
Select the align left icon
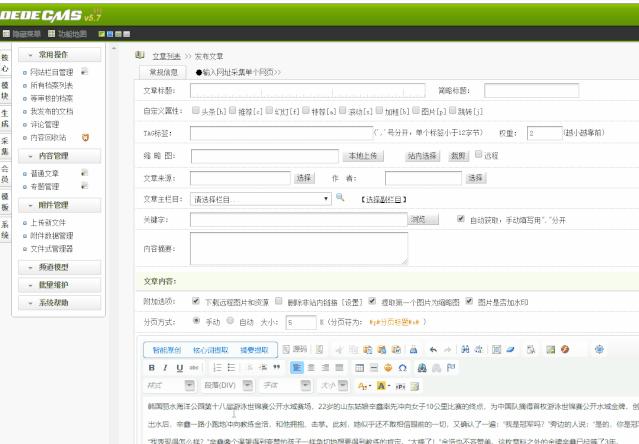pos(297,368)
